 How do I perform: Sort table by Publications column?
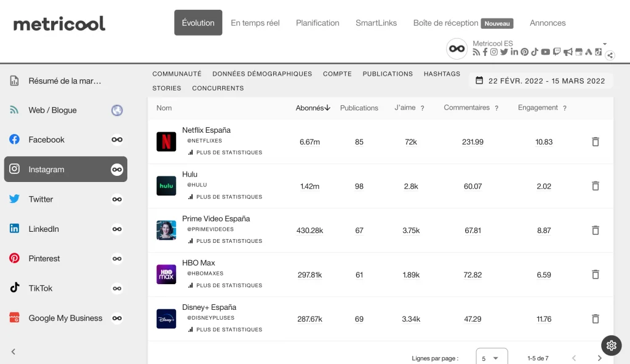click(359, 108)
